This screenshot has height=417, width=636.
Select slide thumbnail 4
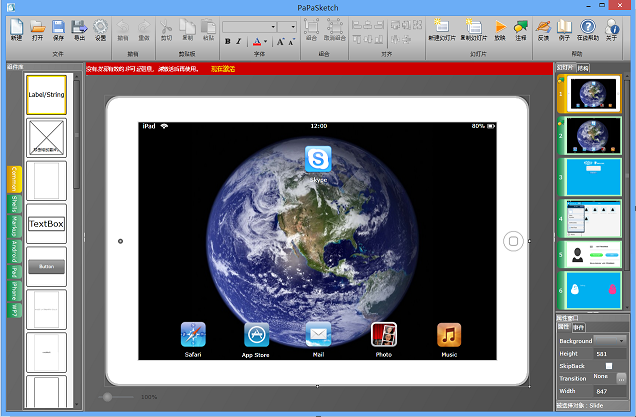(x=589, y=219)
